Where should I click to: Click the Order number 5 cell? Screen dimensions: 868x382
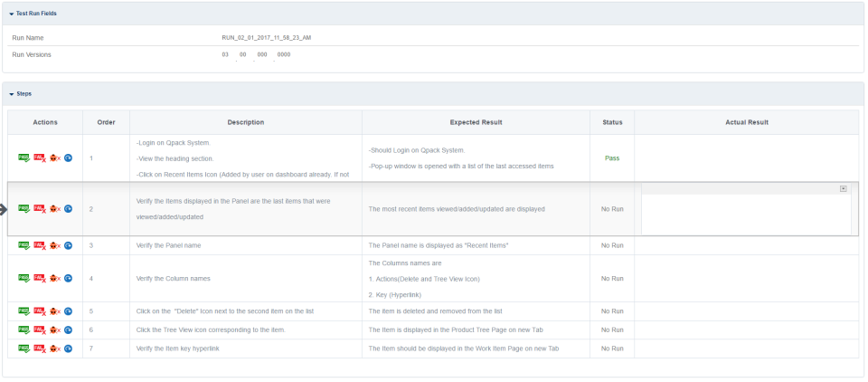107,311
